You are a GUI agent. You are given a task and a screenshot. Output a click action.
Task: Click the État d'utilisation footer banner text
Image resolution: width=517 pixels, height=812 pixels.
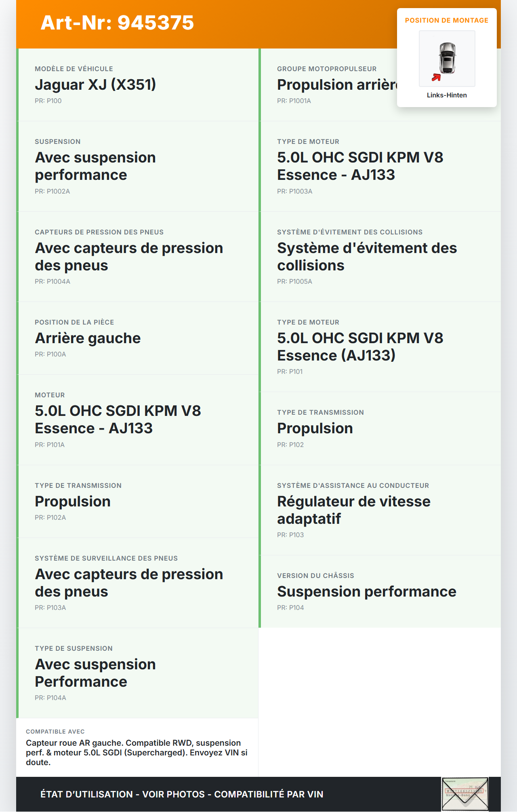[182, 794]
